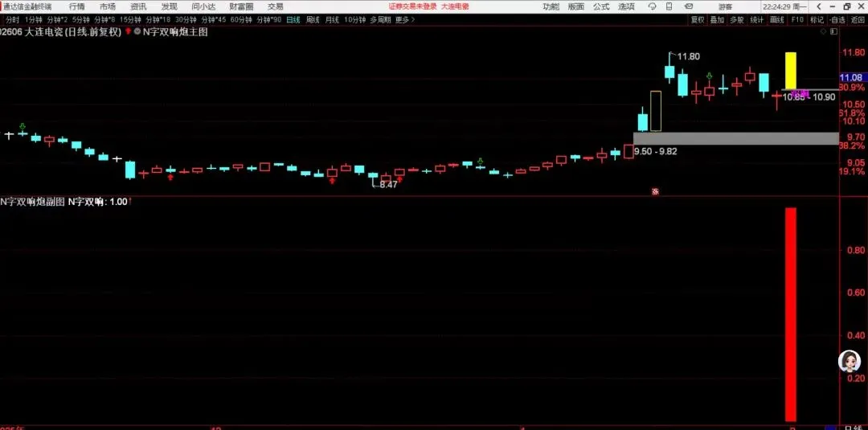This screenshot has width=868, height=430.
Task: Click the 游客 guest account label
Action: 725,6
